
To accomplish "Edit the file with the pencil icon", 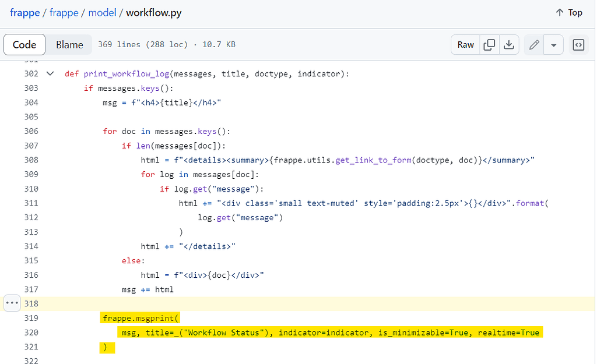I will coord(533,44).
